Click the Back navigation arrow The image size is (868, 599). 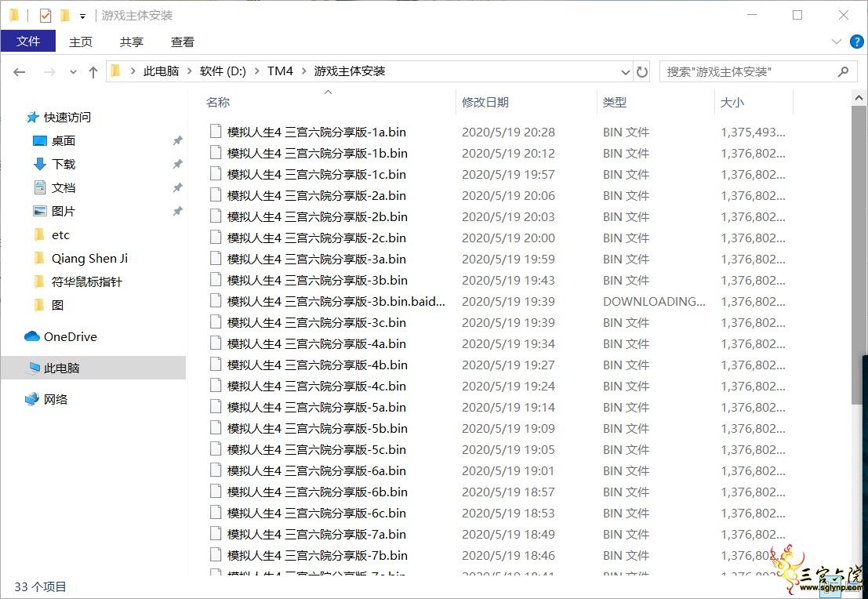click(x=20, y=71)
